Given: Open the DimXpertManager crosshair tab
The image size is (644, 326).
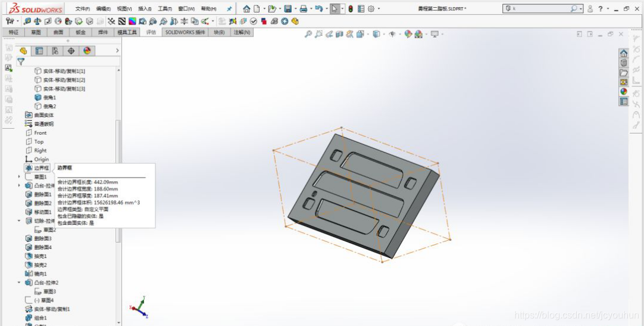Looking at the screenshot, I should point(71,51).
